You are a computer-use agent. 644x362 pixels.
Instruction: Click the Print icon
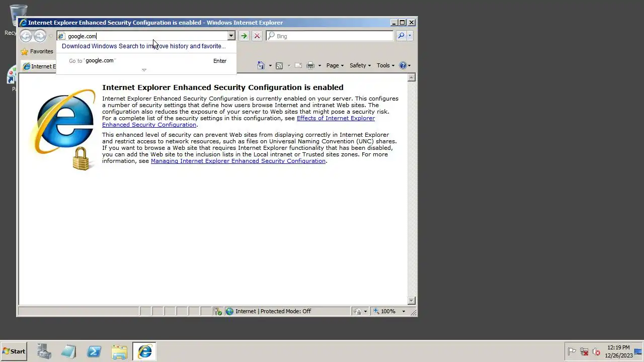coord(310,65)
